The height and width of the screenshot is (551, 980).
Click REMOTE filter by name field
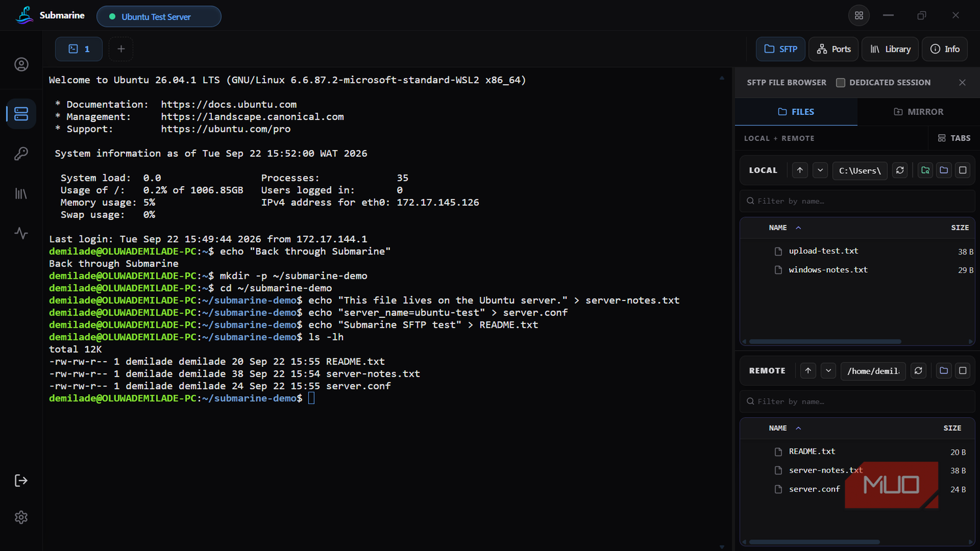coord(857,401)
